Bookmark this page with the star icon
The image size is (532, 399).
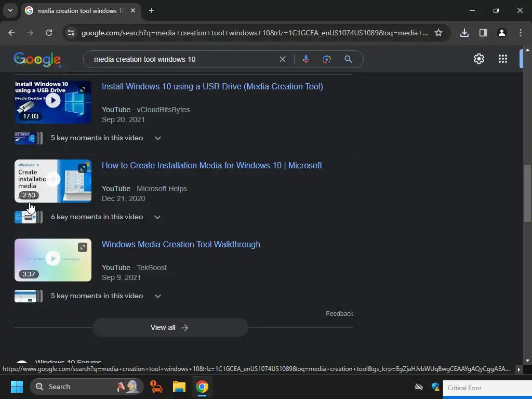(438, 33)
